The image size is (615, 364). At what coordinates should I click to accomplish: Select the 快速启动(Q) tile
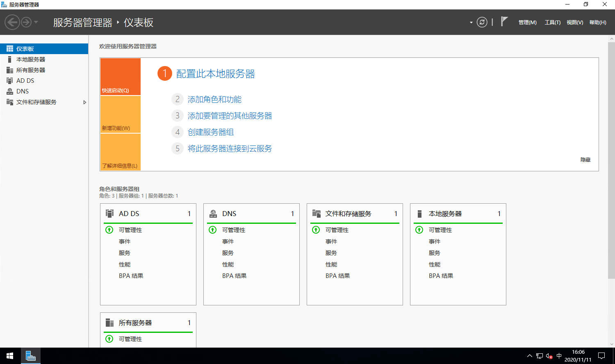[x=121, y=77]
